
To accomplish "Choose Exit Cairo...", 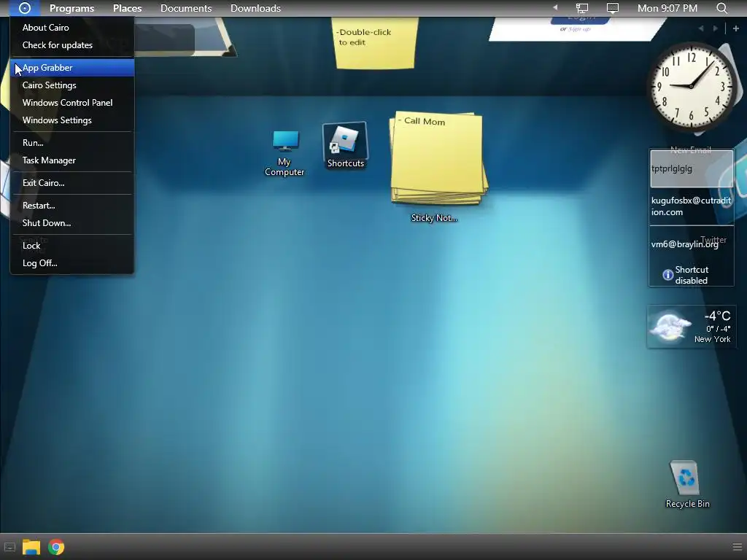I will point(72,183).
